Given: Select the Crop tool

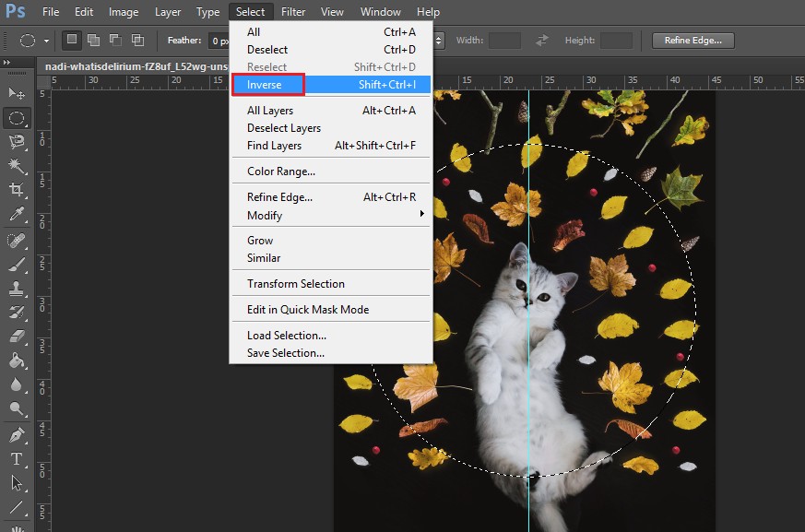Looking at the screenshot, I should [17, 190].
